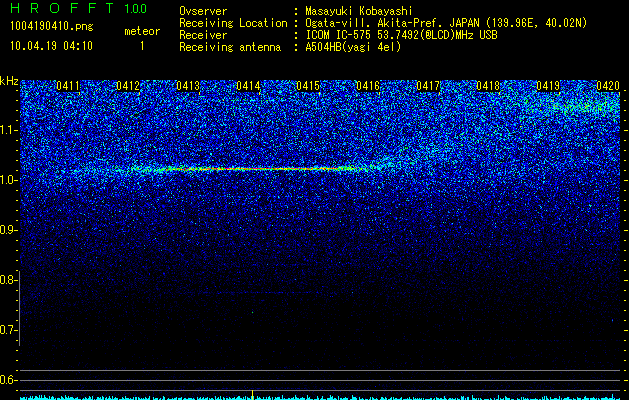This screenshot has width=629, height=400.
Task: Click the Ovserver field label
Action: [x=203, y=11]
